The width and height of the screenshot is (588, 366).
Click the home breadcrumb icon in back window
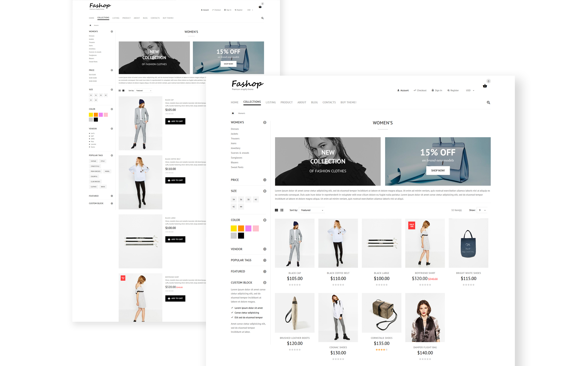pyautogui.click(x=90, y=25)
